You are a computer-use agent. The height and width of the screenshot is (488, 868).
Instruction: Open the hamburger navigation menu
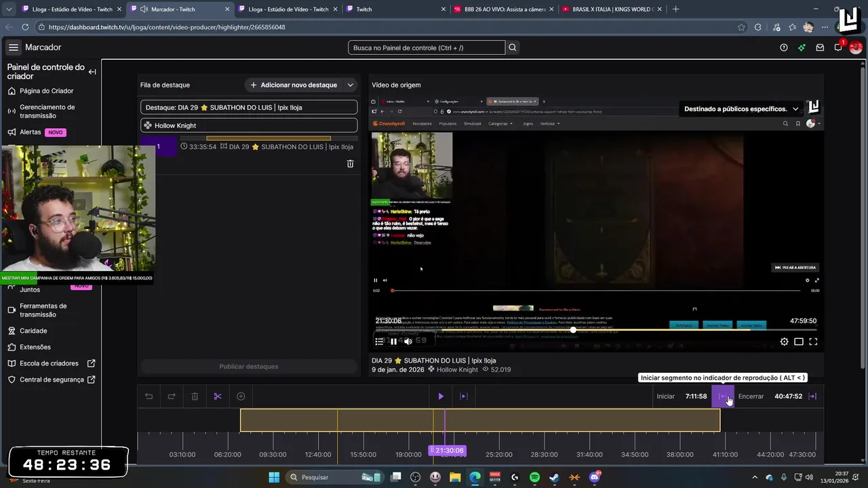pos(14,47)
